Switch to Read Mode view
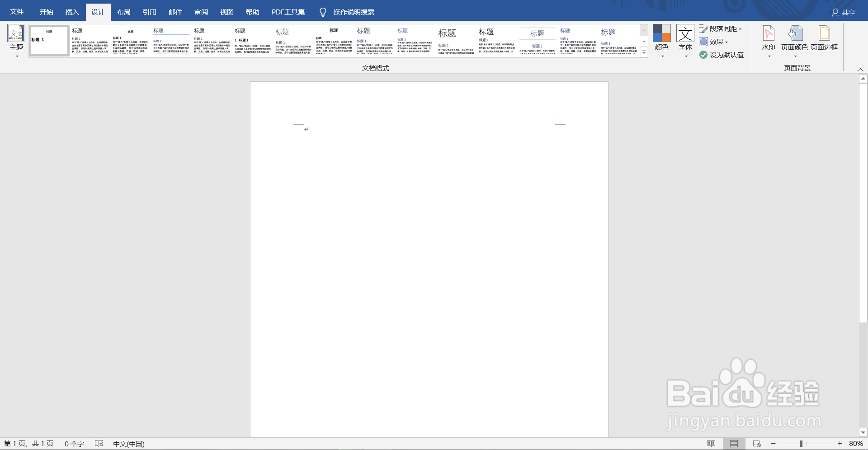The width and height of the screenshot is (868, 450). pyautogui.click(x=711, y=444)
